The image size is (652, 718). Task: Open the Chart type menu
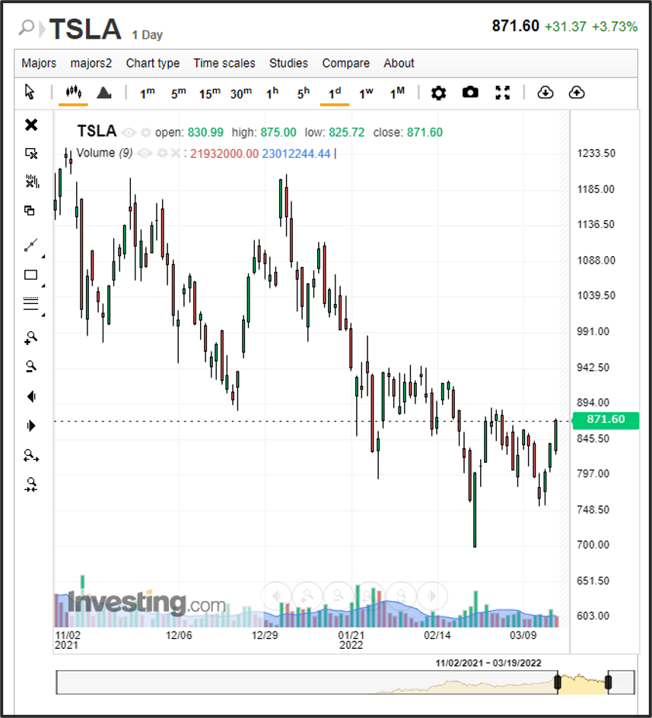click(x=152, y=63)
